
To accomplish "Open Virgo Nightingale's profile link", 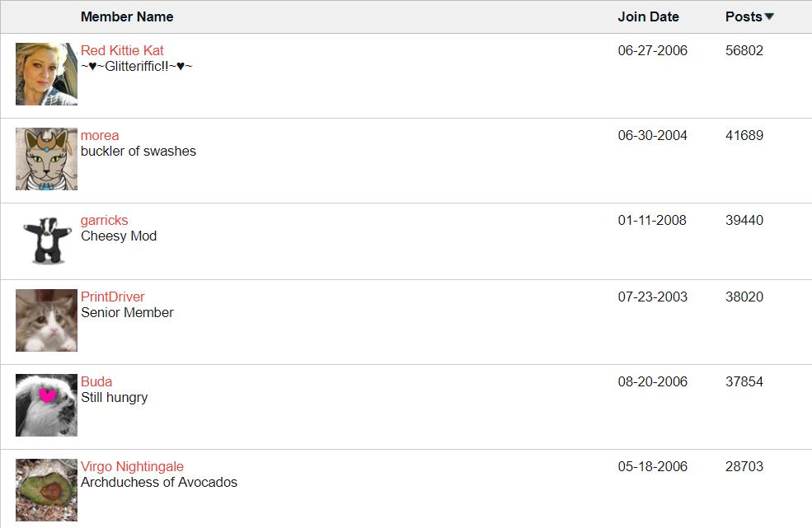I will (x=132, y=466).
